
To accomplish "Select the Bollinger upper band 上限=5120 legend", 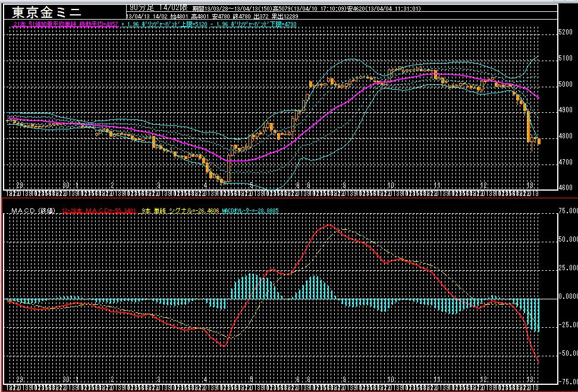I will coord(164,24).
